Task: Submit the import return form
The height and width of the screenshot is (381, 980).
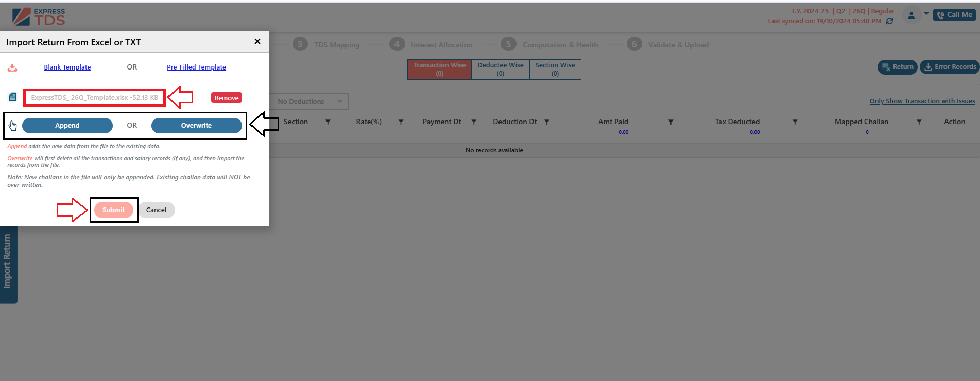Action: [113, 210]
